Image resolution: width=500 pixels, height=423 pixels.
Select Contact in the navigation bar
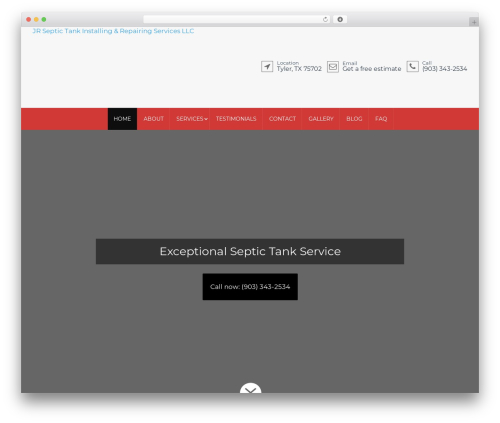click(282, 119)
